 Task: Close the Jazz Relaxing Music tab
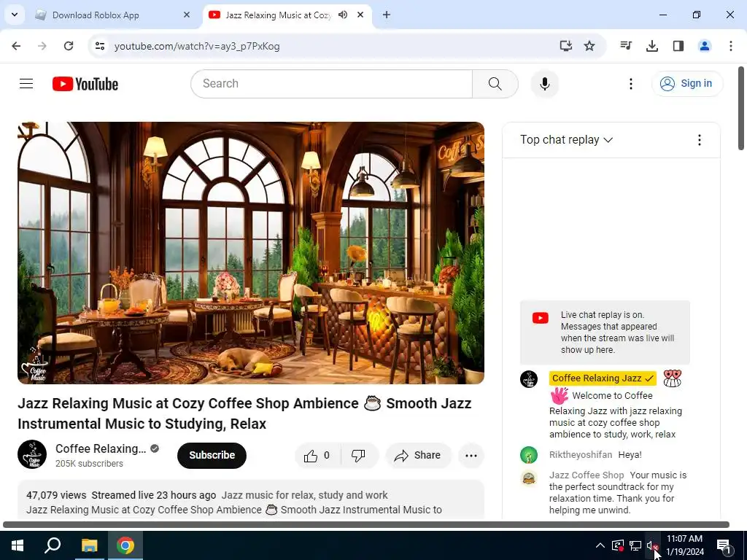360,15
